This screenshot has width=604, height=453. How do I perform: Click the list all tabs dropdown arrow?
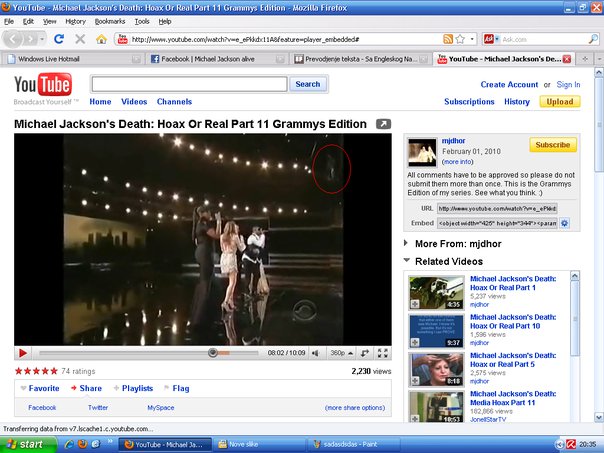(599, 59)
